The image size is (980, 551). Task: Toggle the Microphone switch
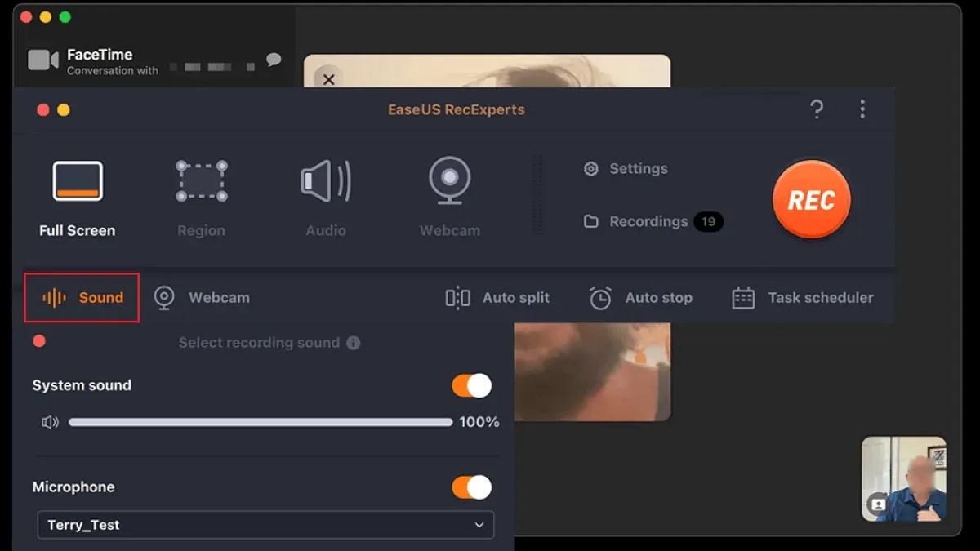(472, 487)
